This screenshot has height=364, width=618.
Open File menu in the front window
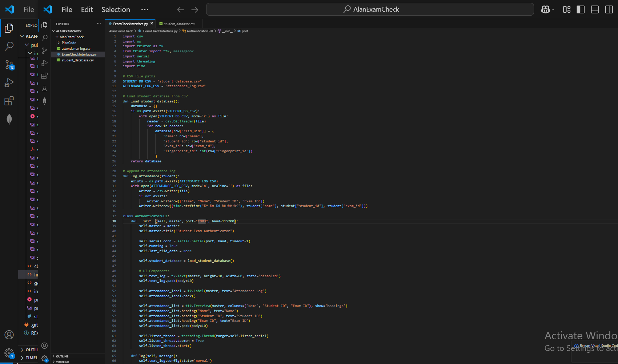click(67, 9)
